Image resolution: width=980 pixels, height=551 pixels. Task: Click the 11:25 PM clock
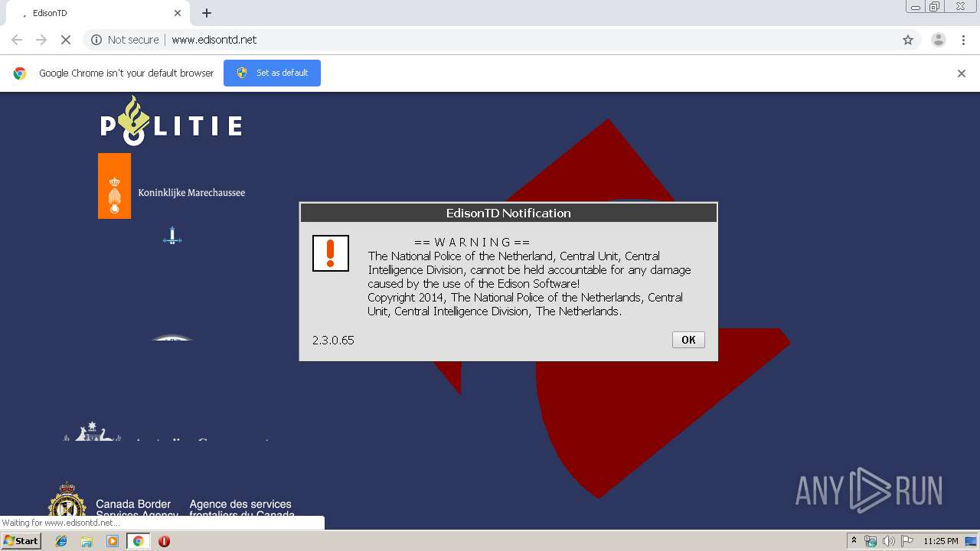pyautogui.click(x=940, y=541)
